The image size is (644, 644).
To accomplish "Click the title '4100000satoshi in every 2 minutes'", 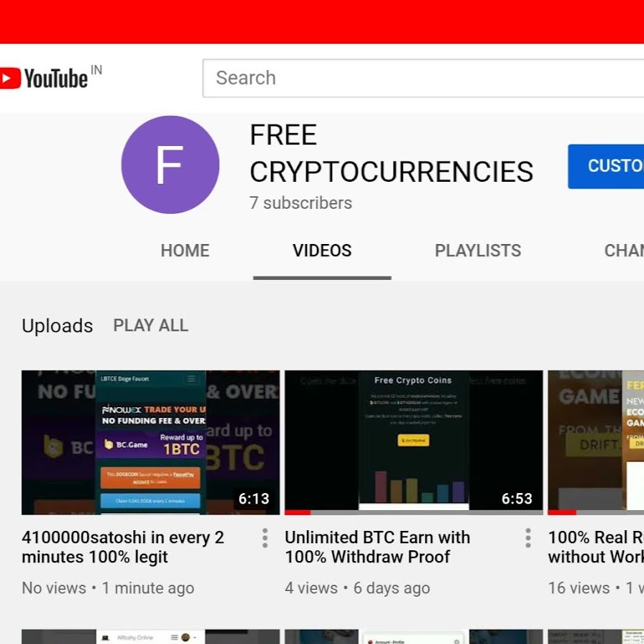I will pyautogui.click(x=123, y=547).
